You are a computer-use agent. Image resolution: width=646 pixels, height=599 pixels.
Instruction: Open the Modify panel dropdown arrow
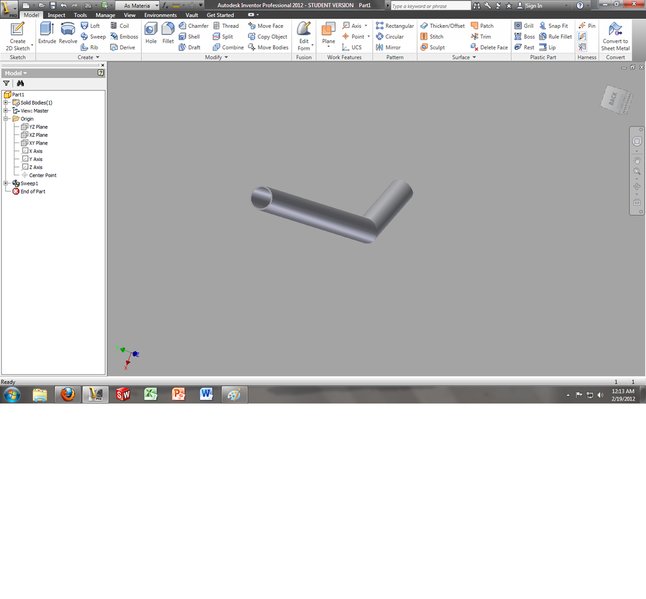point(226,57)
